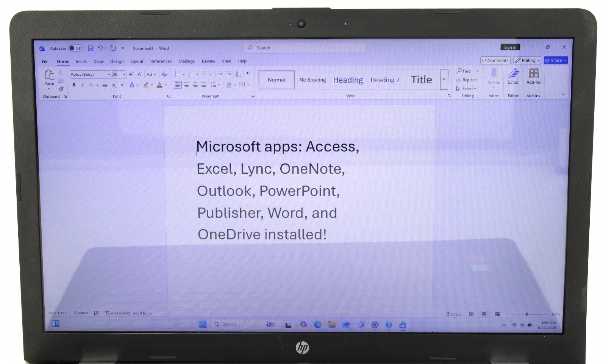Viewport: 606px width, 364px height.
Task: Adjust the zoom slider in status bar
Action: (x=526, y=314)
